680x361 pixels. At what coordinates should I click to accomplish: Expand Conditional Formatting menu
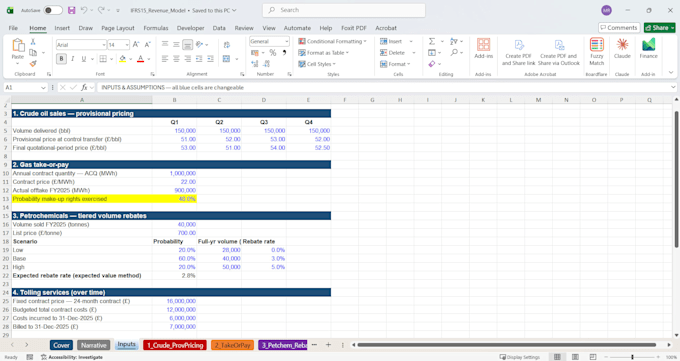(x=332, y=41)
